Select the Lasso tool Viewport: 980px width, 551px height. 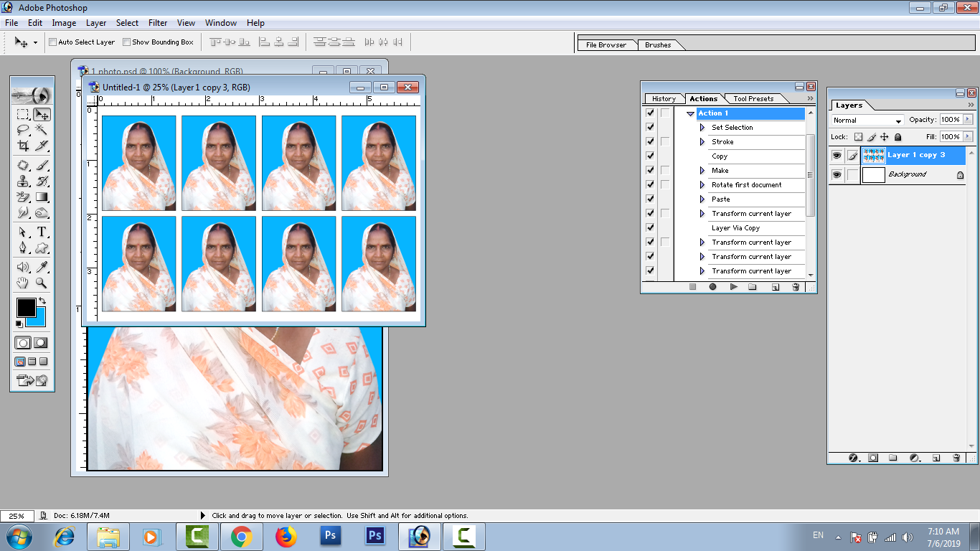pos(23,130)
